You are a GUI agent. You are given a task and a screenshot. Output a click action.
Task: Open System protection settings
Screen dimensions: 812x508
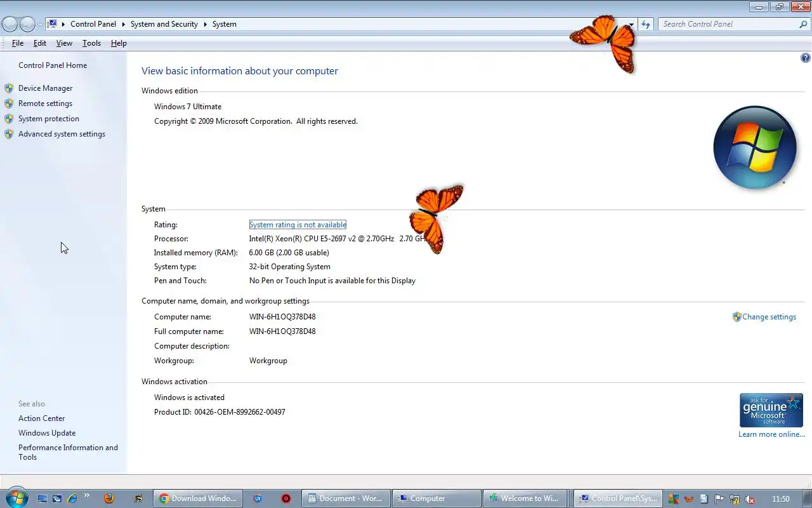(49, 119)
